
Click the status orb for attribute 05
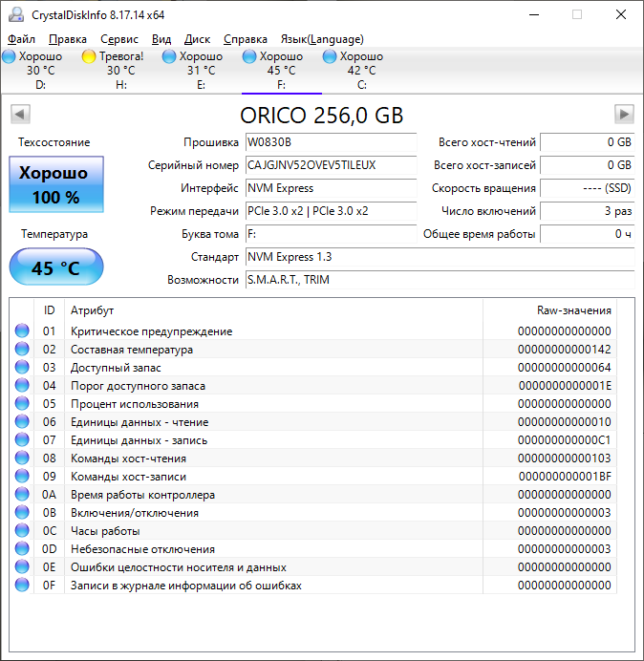click(x=22, y=403)
